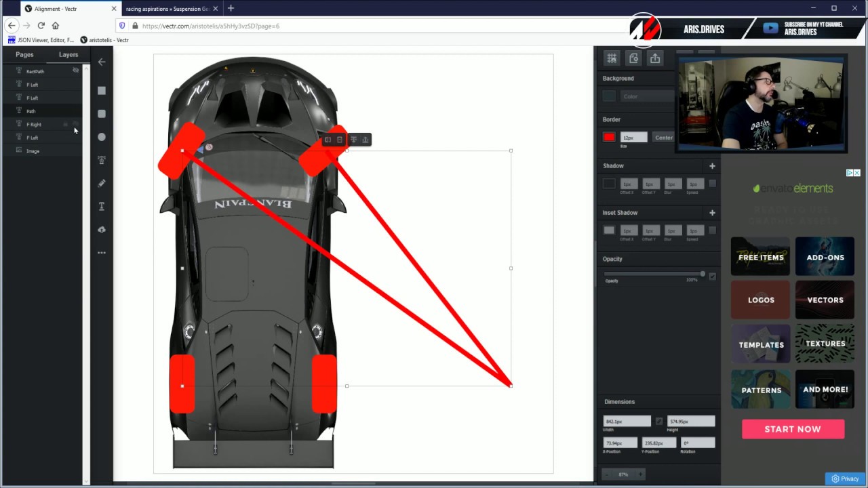
Task: Click the tracking protection shield icon
Action: click(x=122, y=26)
